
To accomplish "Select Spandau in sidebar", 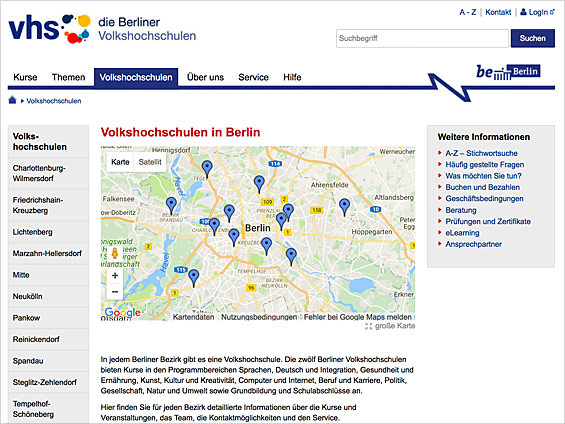I will [x=48, y=361].
